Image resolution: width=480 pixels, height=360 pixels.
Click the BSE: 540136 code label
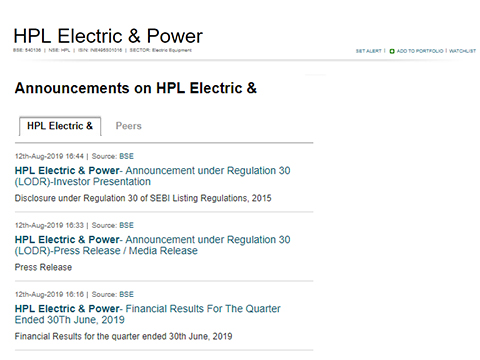(27, 50)
